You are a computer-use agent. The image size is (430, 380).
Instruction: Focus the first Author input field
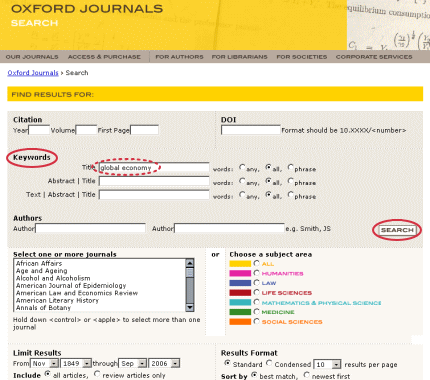coord(90,228)
